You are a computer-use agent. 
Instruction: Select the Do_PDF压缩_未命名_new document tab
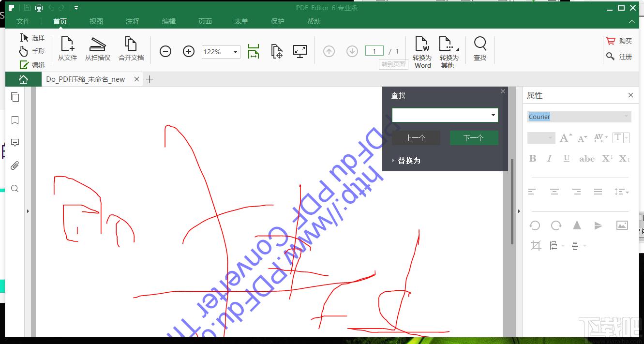(x=86, y=79)
